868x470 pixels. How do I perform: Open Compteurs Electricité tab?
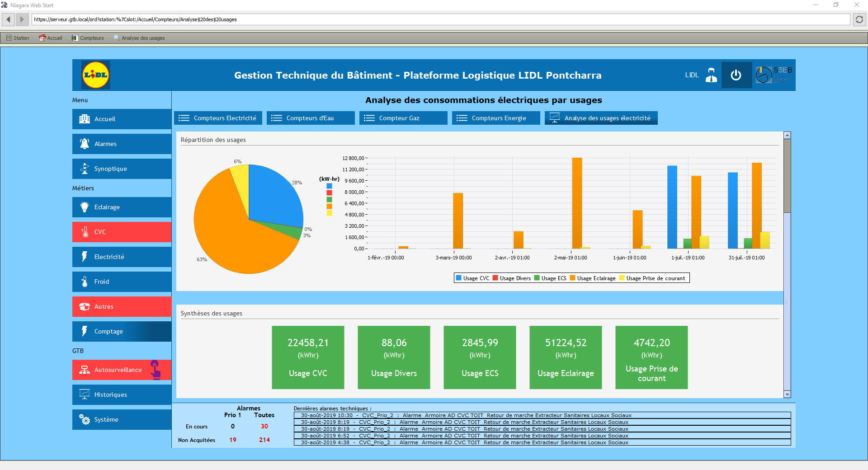coord(218,118)
